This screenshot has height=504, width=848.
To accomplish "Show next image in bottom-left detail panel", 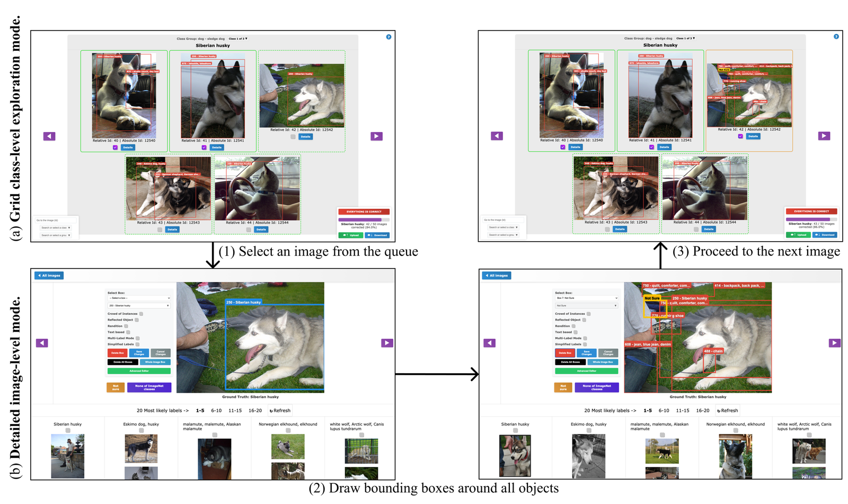I will coord(387,343).
